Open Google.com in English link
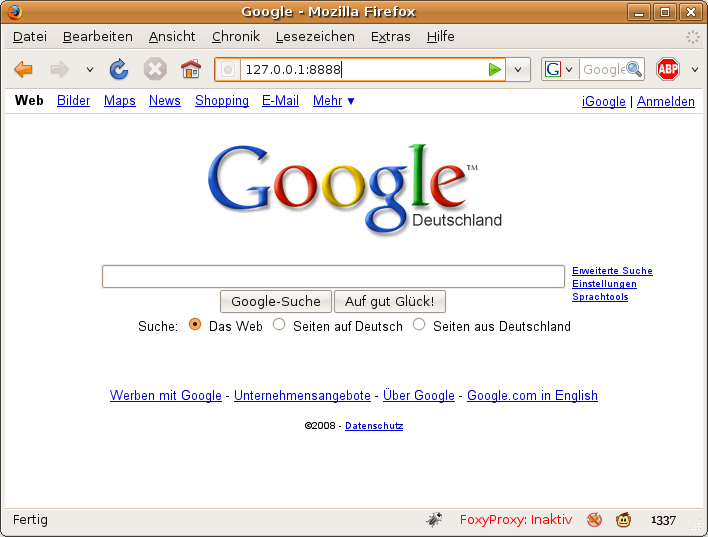Image resolution: width=708 pixels, height=537 pixels. pyautogui.click(x=532, y=395)
